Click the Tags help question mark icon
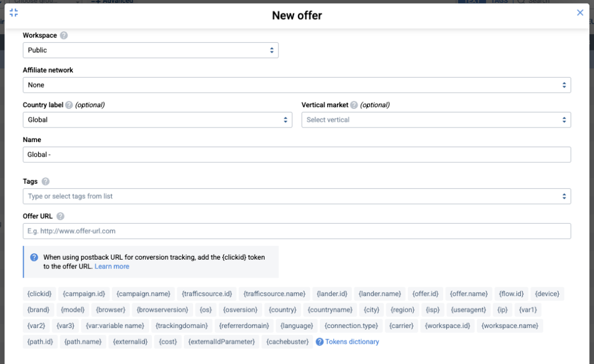 coord(45,181)
